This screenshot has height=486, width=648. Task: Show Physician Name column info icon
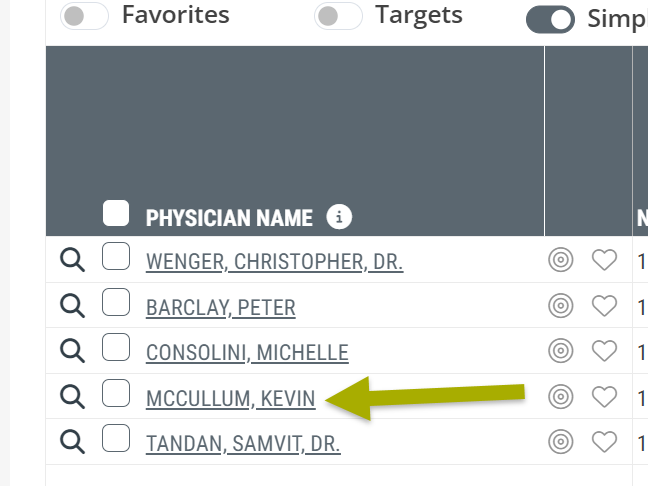click(x=339, y=217)
